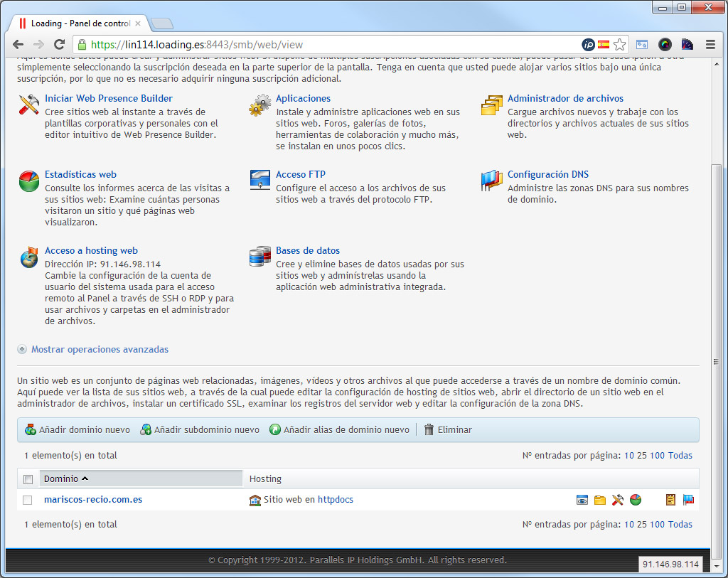Click the round color wheel extension icon
The width and height of the screenshot is (728, 578).
pos(665,45)
